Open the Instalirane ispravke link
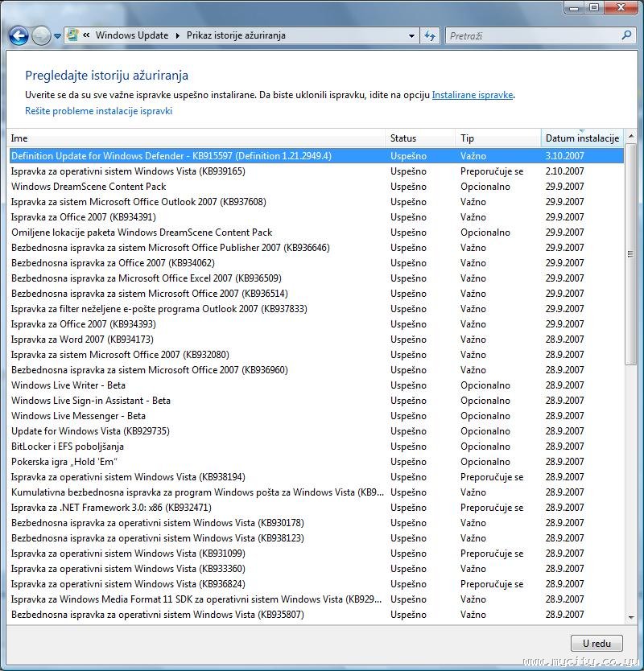Image resolution: width=644 pixels, height=671 pixels. click(x=473, y=95)
